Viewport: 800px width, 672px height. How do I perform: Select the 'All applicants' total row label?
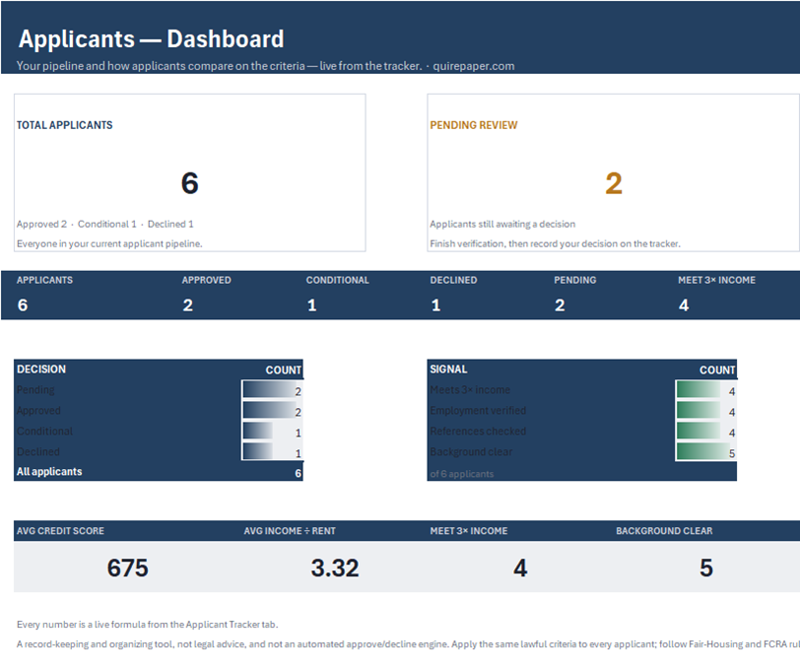(49, 471)
